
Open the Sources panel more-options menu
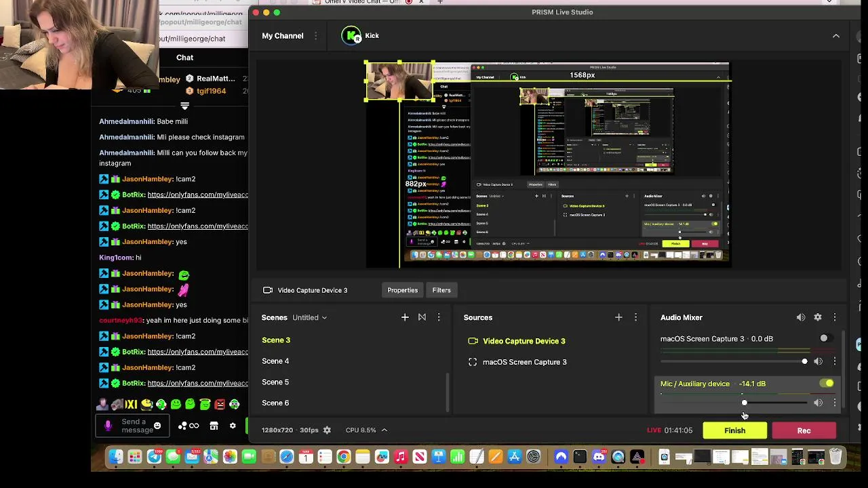tap(635, 317)
